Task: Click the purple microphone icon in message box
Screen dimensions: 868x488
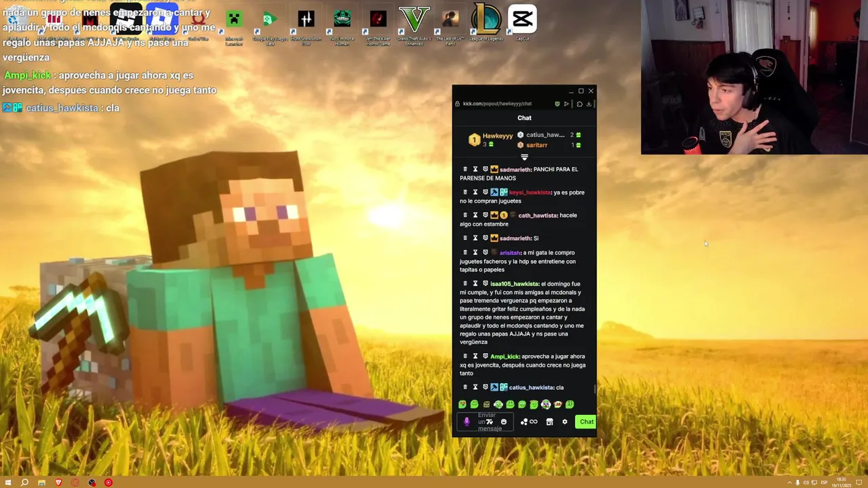Action: (x=467, y=422)
